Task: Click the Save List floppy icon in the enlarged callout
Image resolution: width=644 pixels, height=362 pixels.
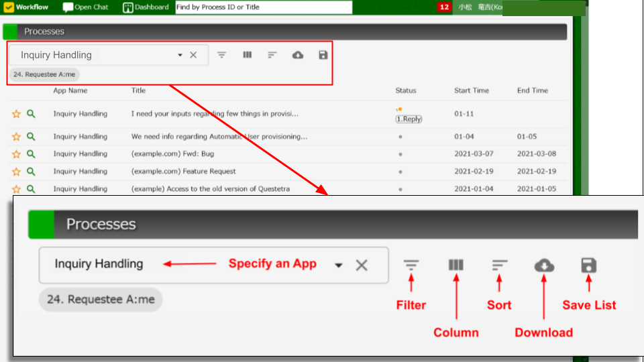Action: coord(589,265)
